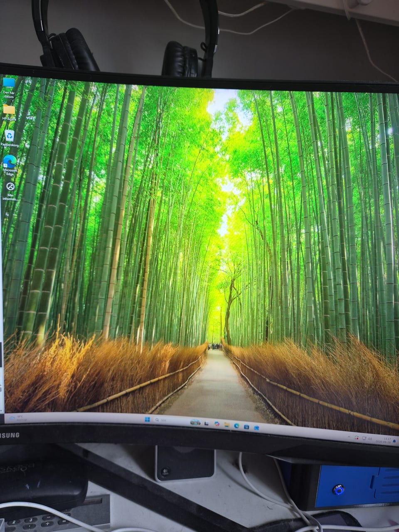Image resolution: width=399 pixels, height=532 pixels.
Task: Open the Task View taskbar icon
Action: pos(206,423)
